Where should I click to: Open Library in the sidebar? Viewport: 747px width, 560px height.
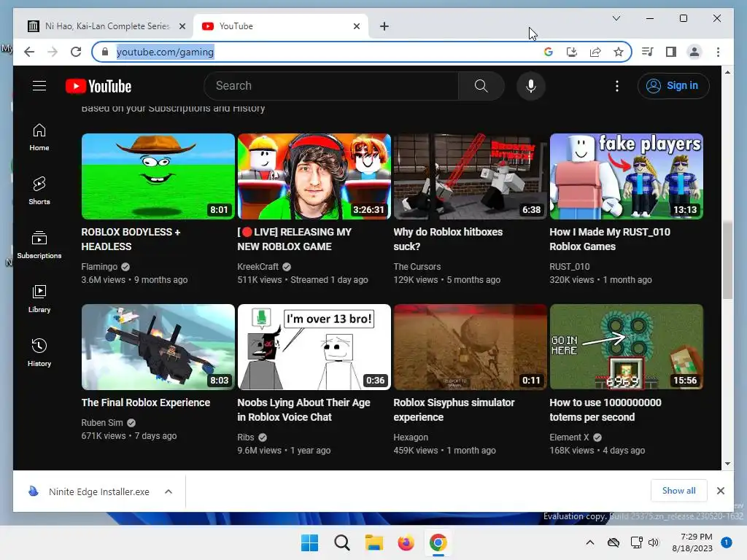pos(39,298)
